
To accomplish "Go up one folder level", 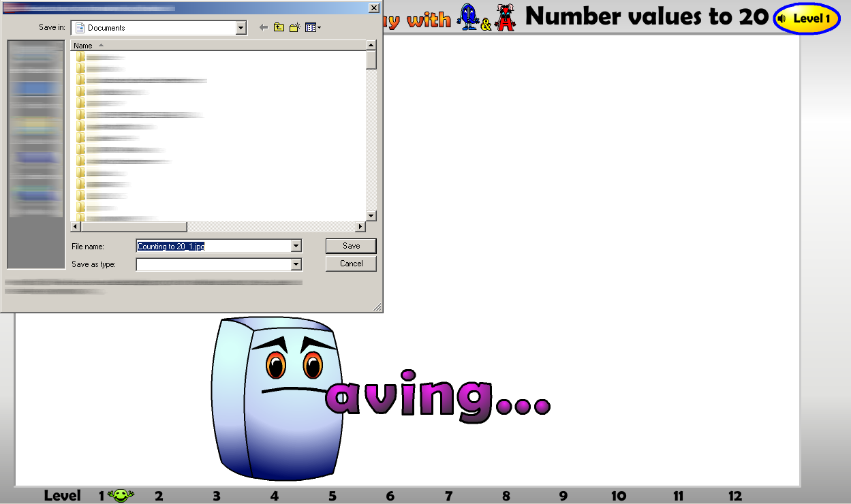I will [279, 28].
